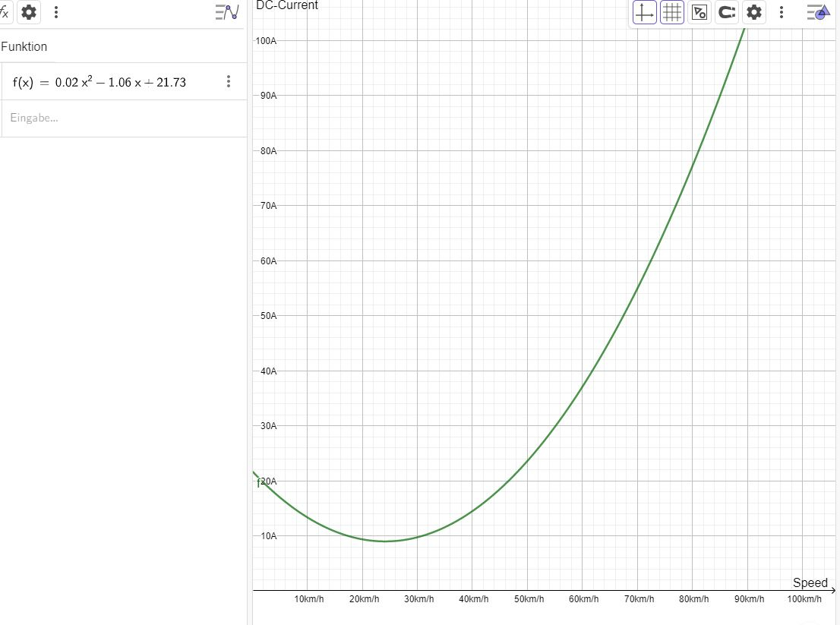Open the point capture magnet options

[x=727, y=12]
